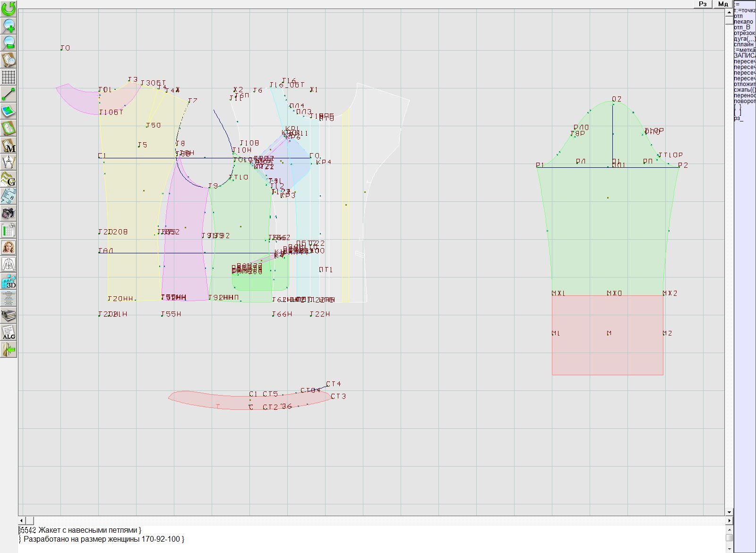Click the camera snapshot icon
The height and width of the screenshot is (553, 756).
(x=9, y=213)
